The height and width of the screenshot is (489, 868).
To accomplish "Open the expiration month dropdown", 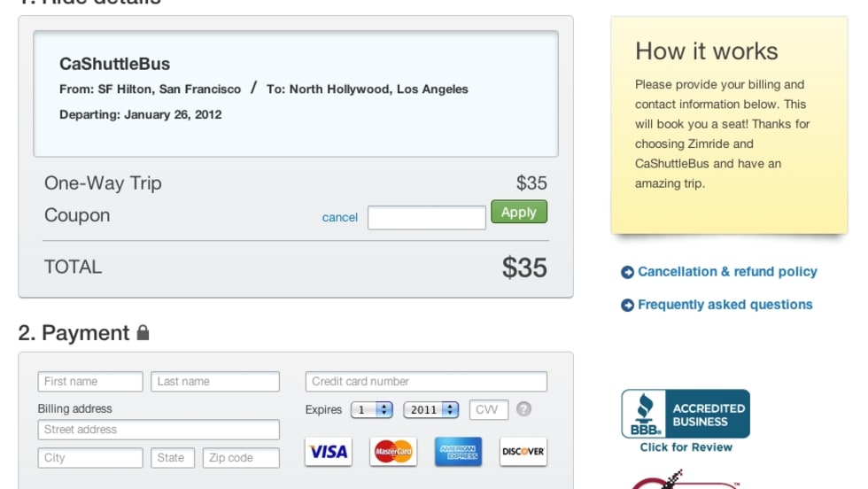I will tap(372, 410).
